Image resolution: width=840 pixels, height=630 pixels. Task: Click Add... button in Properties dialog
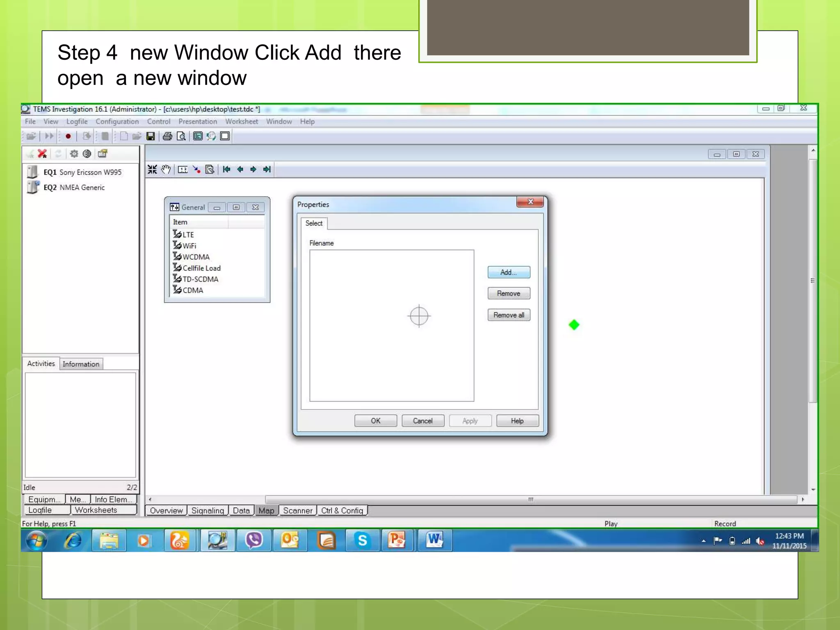(x=509, y=272)
